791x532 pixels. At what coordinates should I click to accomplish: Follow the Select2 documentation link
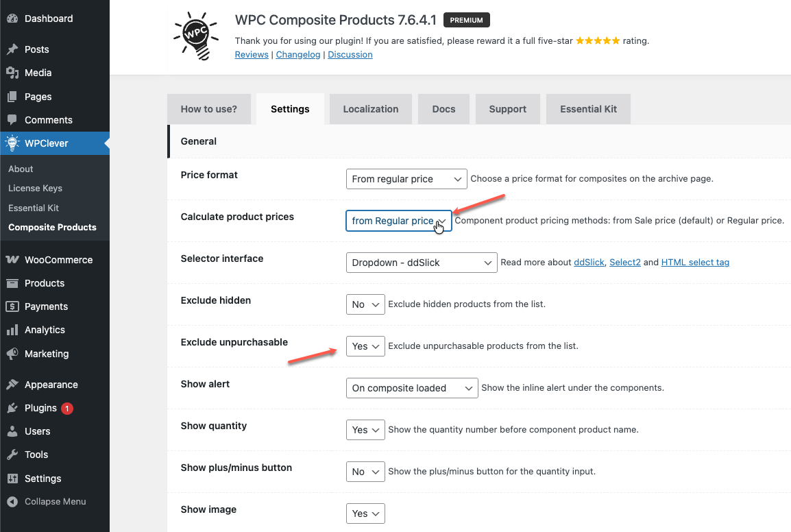click(625, 263)
